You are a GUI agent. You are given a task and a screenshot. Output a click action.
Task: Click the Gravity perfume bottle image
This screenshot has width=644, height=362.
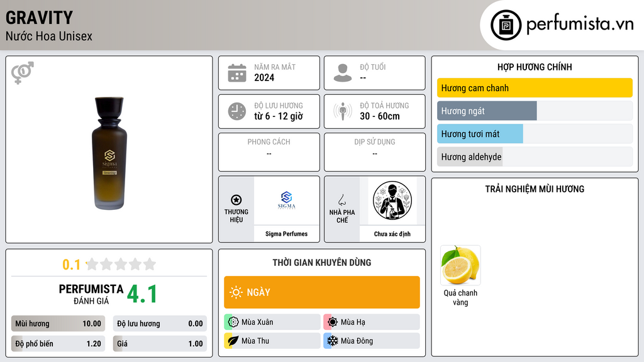point(109,153)
